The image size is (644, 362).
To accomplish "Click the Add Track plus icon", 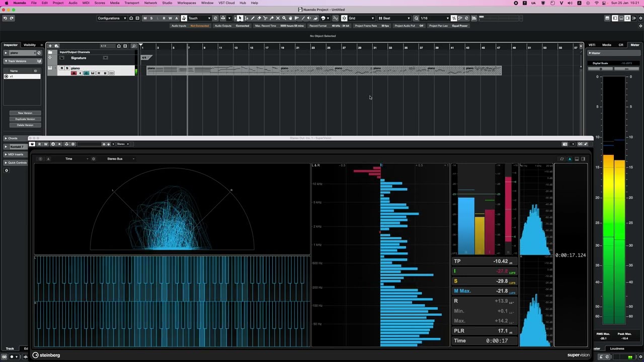I will click(x=50, y=46).
